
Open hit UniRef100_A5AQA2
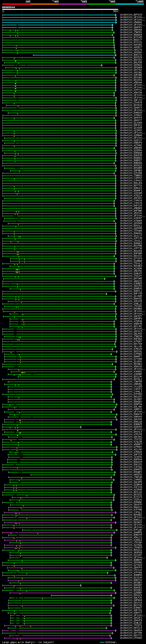[131, 22]
